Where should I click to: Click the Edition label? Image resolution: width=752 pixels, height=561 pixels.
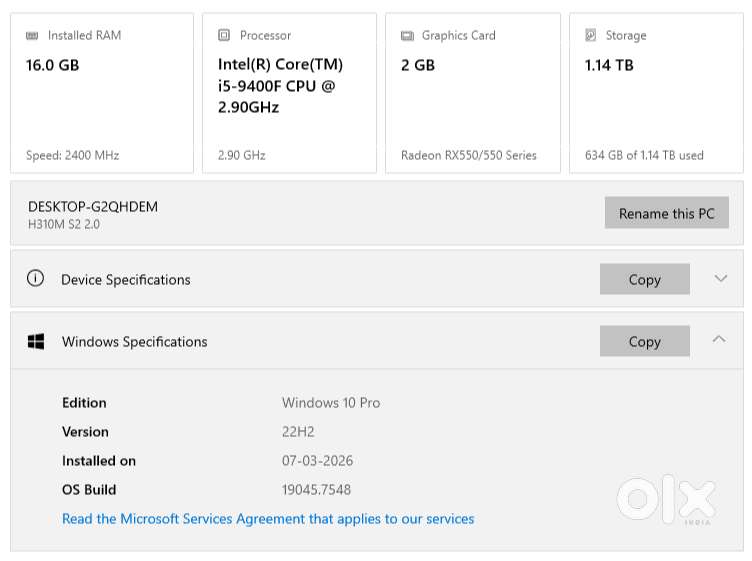84,403
